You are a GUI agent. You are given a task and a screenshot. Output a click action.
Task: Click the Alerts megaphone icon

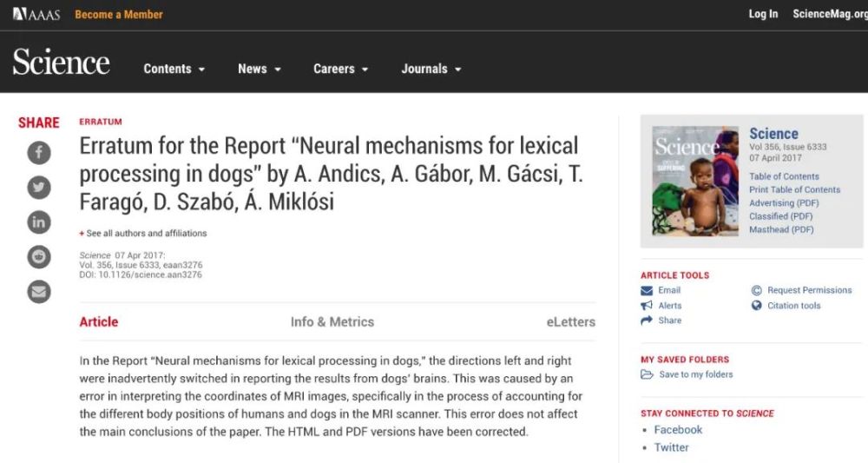click(x=647, y=305)
